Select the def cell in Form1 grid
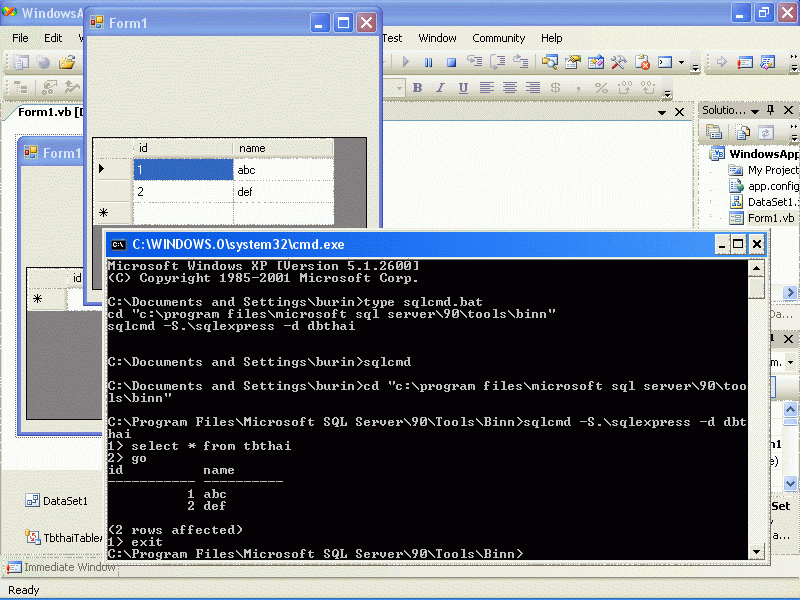This screenshot has width=800, height=600. point(284,192)
